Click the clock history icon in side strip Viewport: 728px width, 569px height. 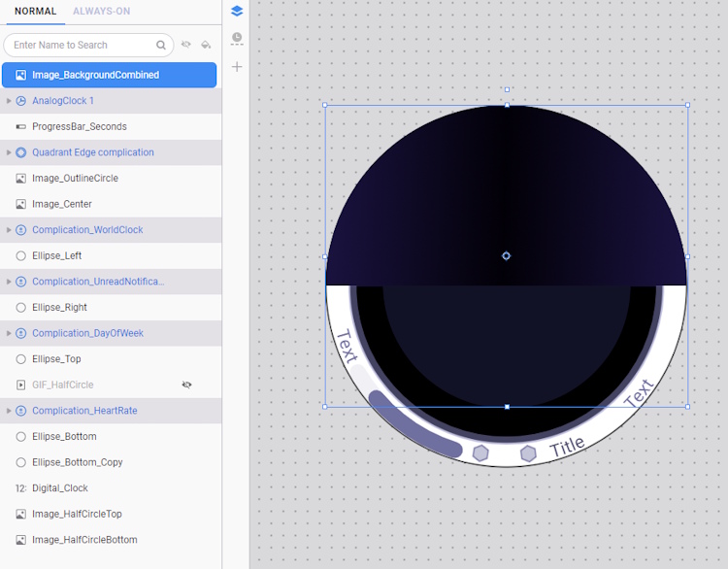click(x=237, y=39)
